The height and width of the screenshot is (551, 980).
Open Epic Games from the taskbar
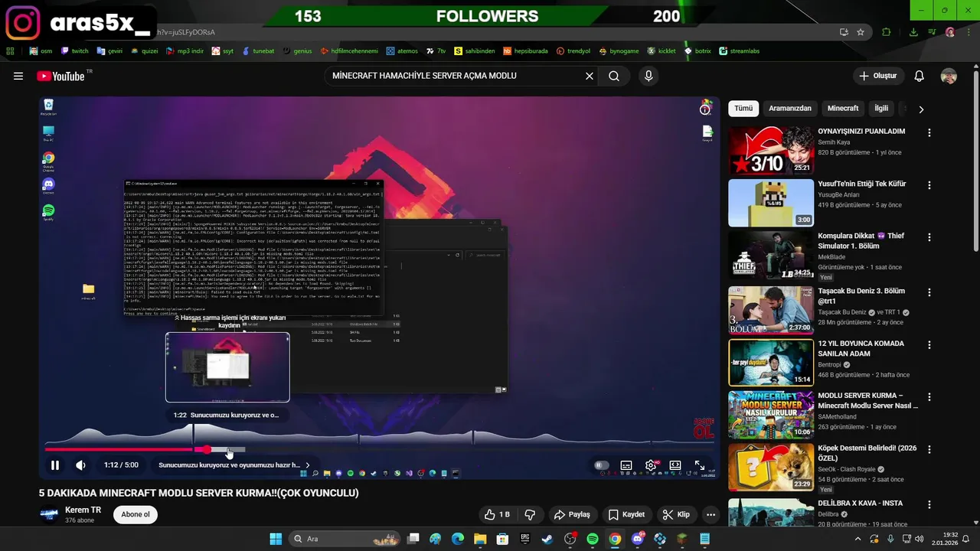pos(525,539)
